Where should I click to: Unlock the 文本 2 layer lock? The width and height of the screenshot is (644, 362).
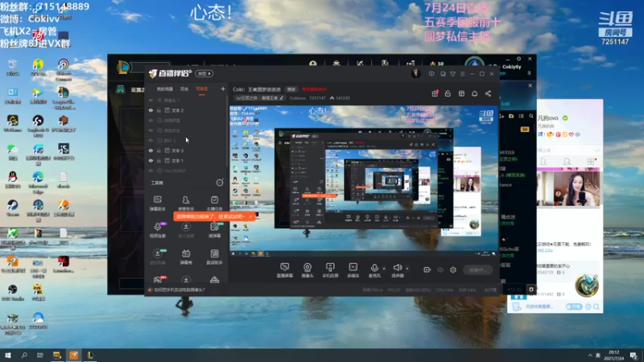click(x=159, y=110)
